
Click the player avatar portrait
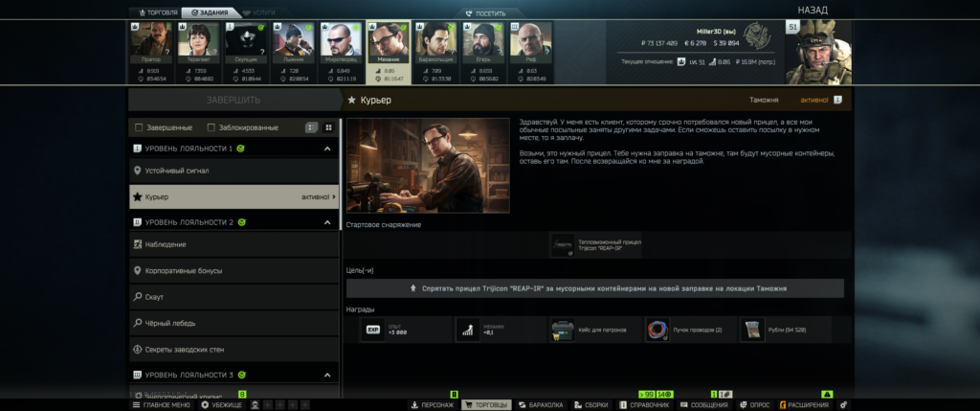tap(819, 53)
